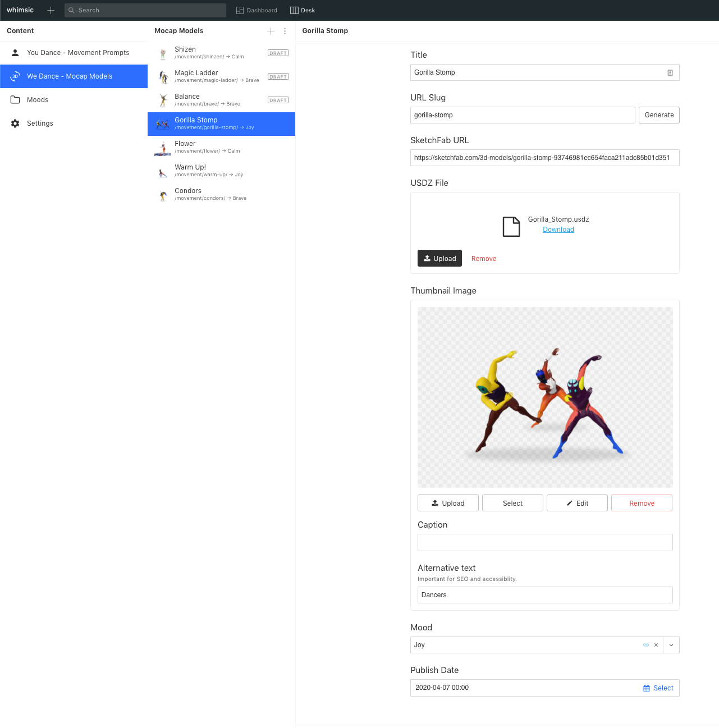
Task: Download the Gorilla_Stomp.usdz file
Action: (x=558, y=230)
